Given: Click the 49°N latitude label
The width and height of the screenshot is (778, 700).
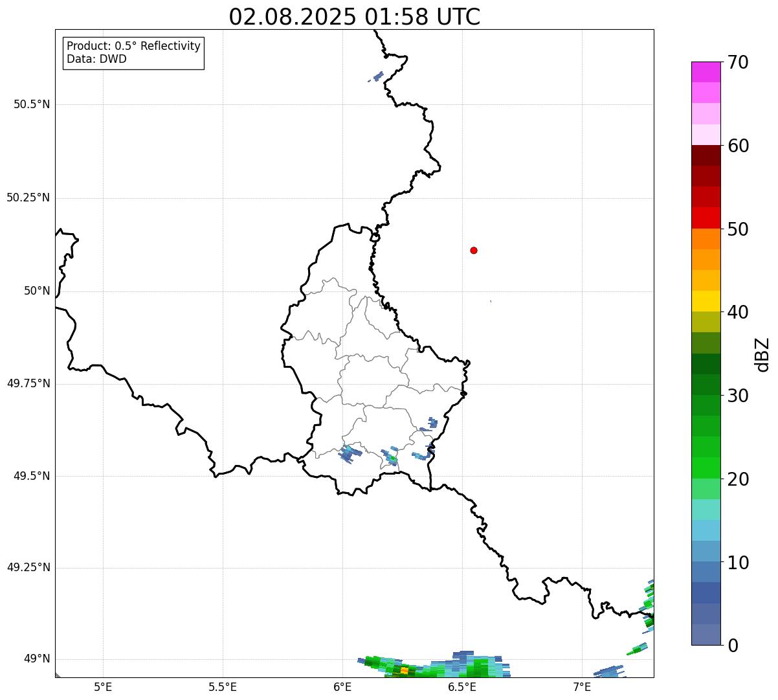Looking at the screenshot, I should click(37, 659).
